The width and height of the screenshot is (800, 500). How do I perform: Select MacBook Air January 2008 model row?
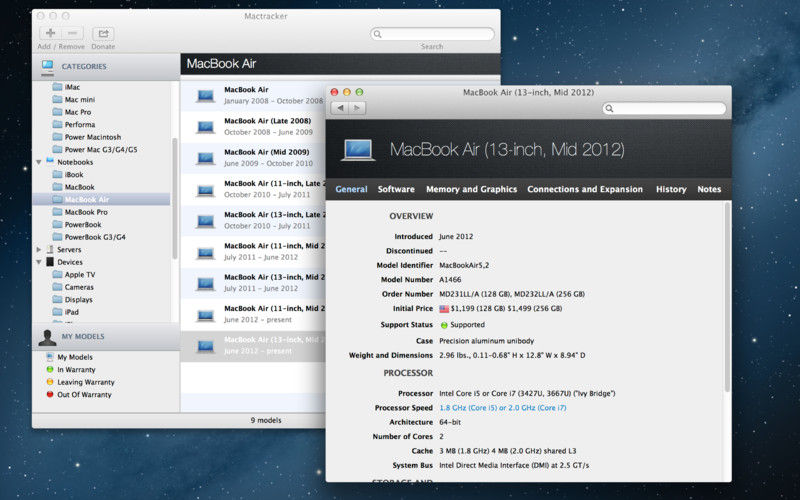[x=253, y=95]
